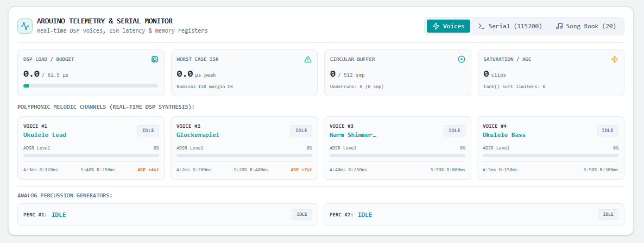Click the CIRCULAR BUFFER heading
The image size is (644, 243).
point(352,59)
